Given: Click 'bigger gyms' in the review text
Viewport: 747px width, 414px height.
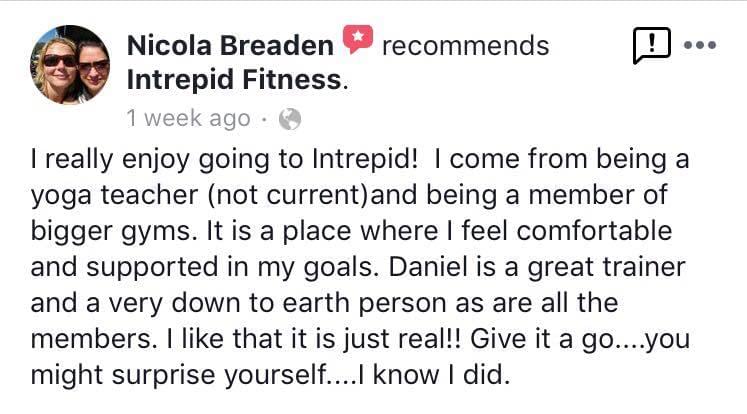Looking at the screenshot, I should tap(113, 232).
